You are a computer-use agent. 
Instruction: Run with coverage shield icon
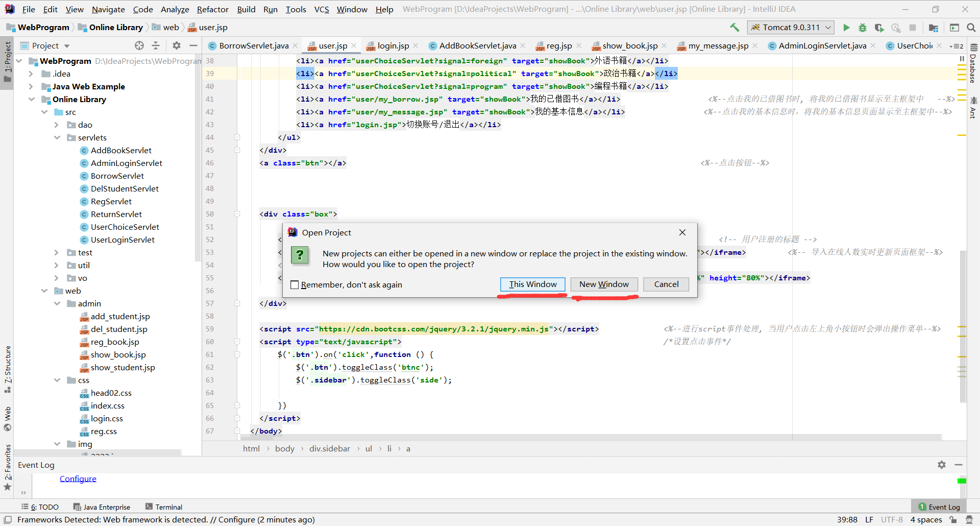(879, 28)
